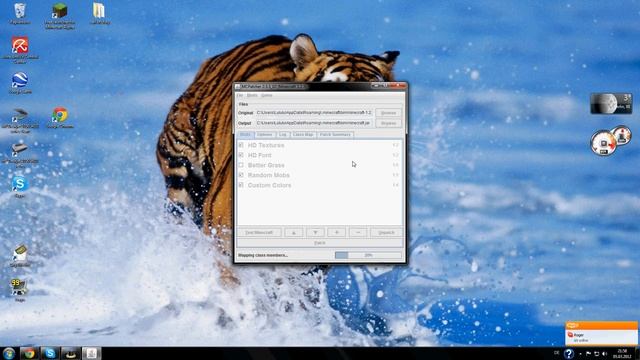Screen dimensions: 640x360
Task: Open the Game menu in MCPatcher
Action: (x=267, y=96)
